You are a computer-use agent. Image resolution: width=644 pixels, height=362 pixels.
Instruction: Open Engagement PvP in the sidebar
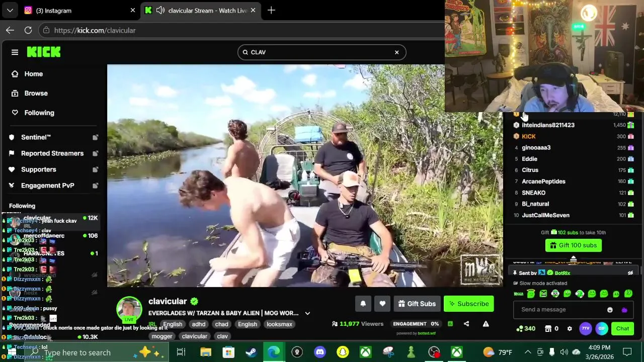[48, 186]
